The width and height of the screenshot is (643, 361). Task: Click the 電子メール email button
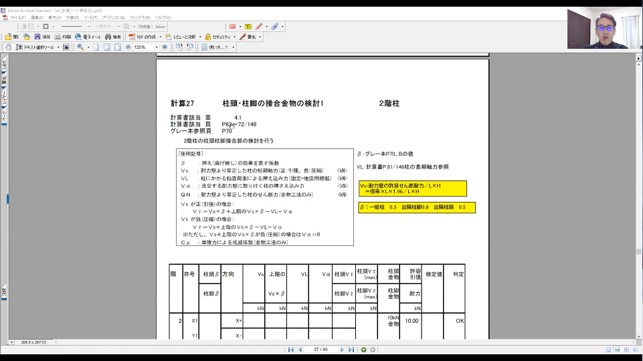88,37
